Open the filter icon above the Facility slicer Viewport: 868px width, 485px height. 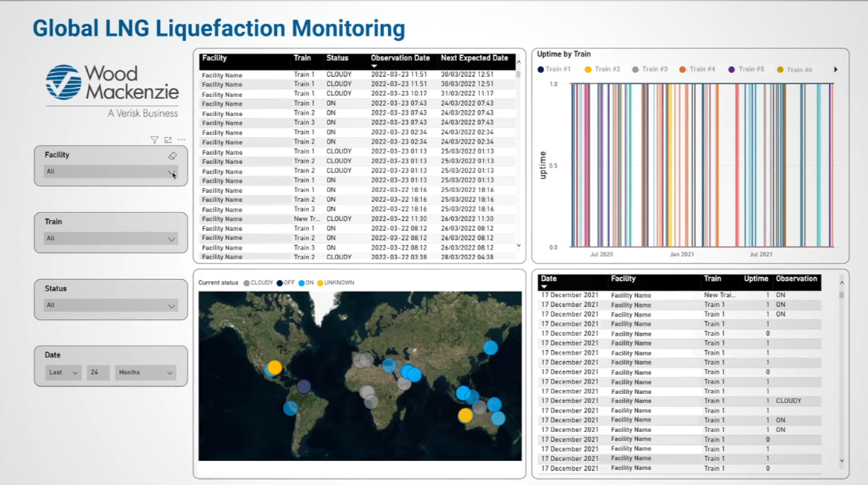pos(154,139)
